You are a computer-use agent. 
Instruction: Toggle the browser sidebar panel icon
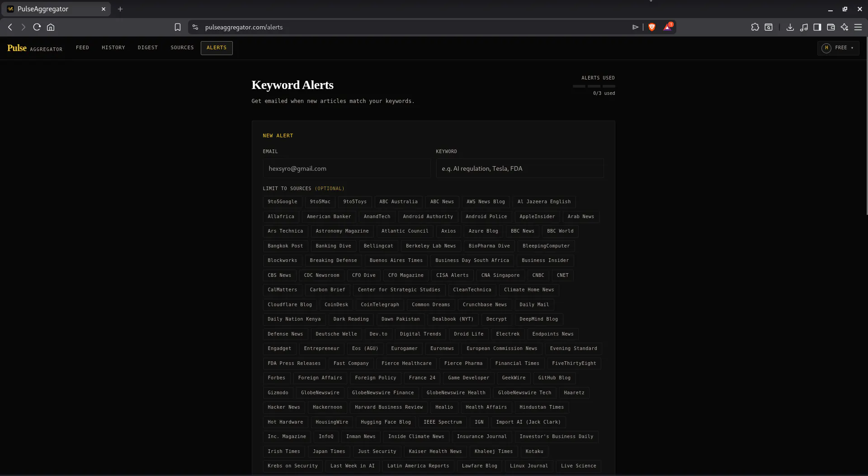tap(817, 27)
